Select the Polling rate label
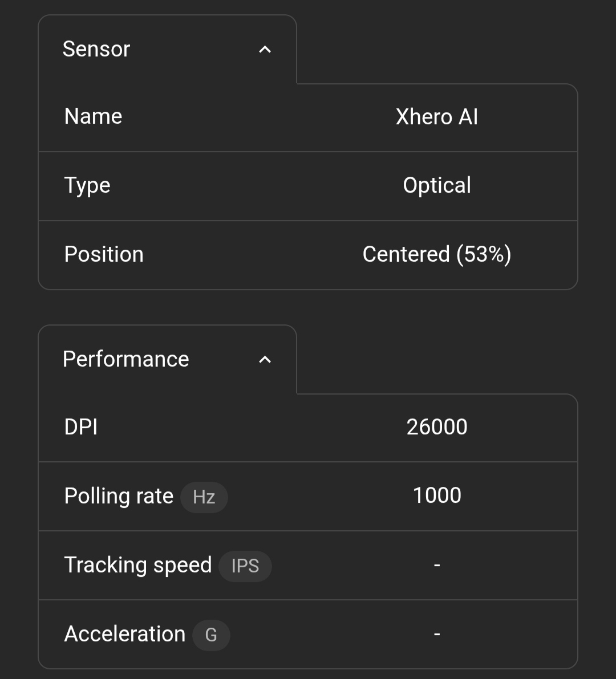Image resolution: width=616 pixels, height=679 pixels. 119,497
